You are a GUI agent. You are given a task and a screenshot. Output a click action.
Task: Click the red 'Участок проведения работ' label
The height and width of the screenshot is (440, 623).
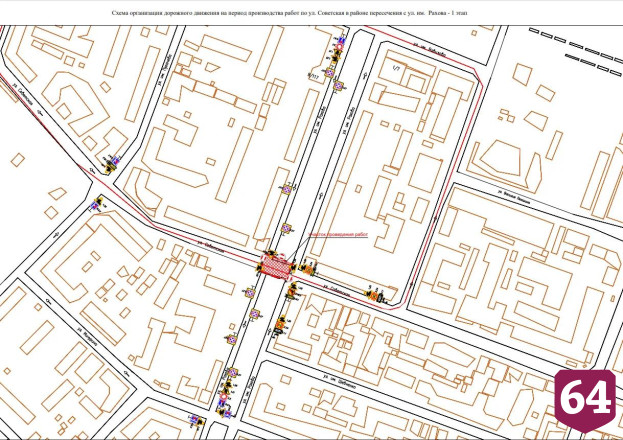(x=338, y=235)
